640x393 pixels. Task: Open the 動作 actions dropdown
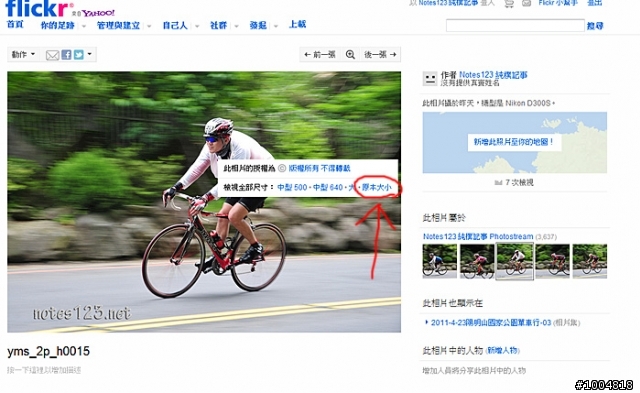23,54
